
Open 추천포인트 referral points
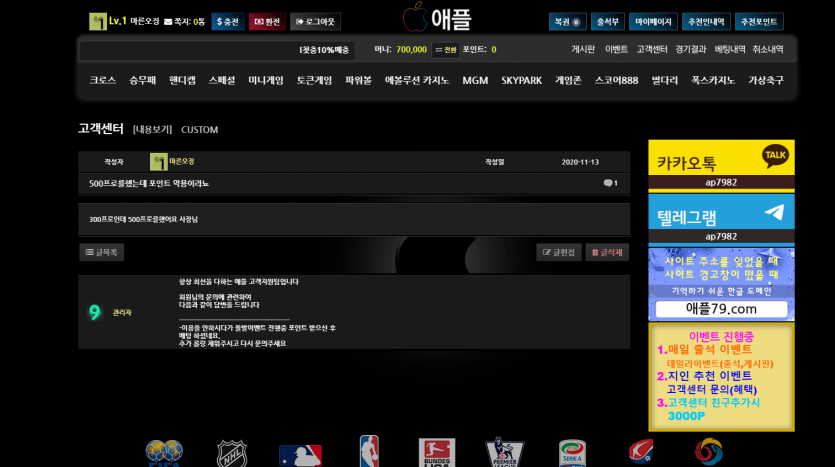(759, 22)
